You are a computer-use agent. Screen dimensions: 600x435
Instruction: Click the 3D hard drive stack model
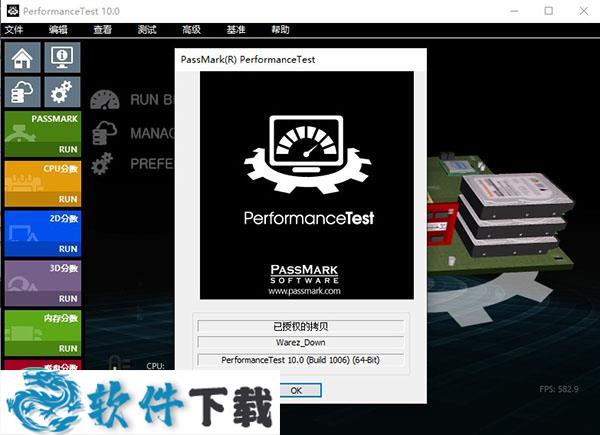point(514,214)
